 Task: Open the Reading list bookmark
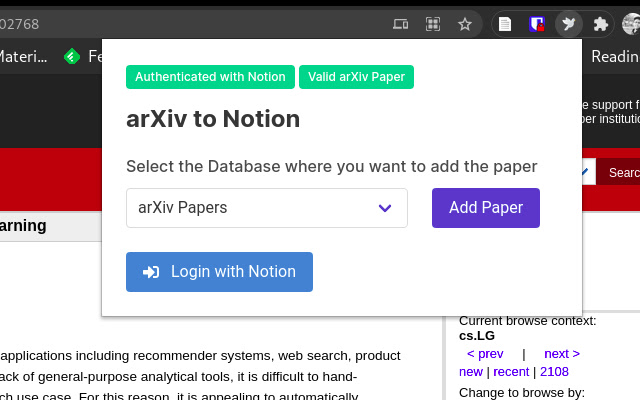[x=615, y=56]
